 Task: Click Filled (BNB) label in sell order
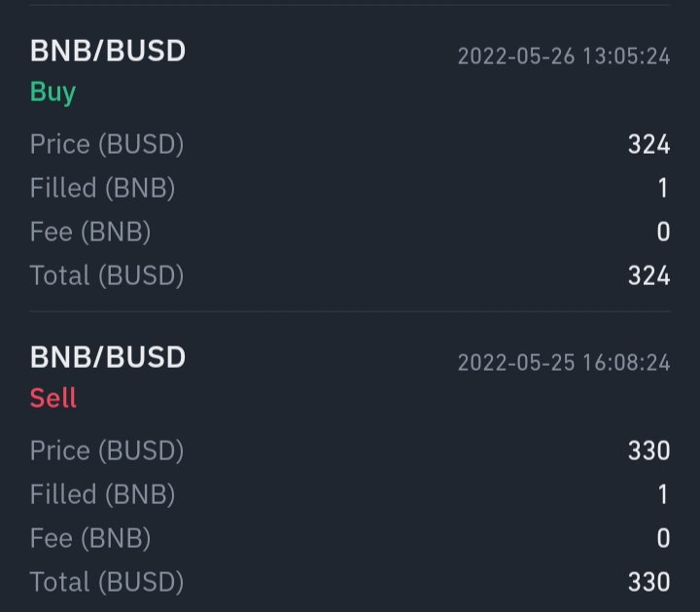click(102, 494)
